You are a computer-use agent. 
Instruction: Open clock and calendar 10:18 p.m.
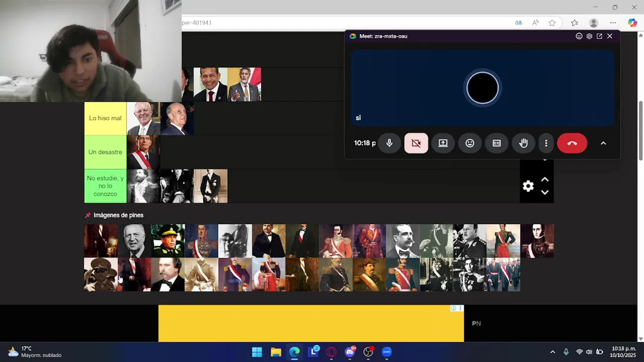[623, 352]
